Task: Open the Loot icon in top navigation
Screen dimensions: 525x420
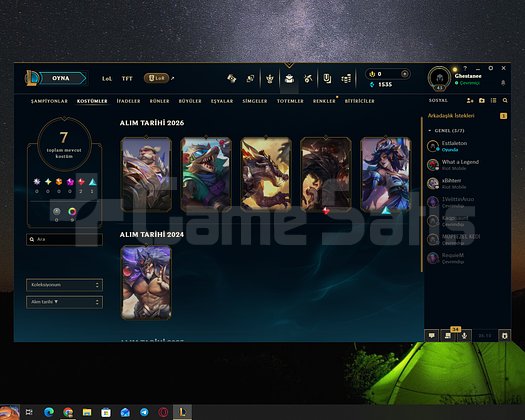Action: pos(327,79)
